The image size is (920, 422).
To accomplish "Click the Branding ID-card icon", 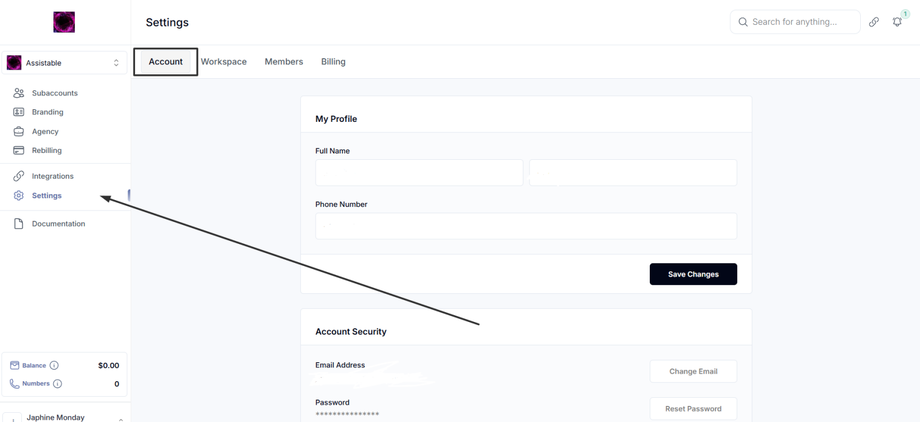I will (18, 112).
